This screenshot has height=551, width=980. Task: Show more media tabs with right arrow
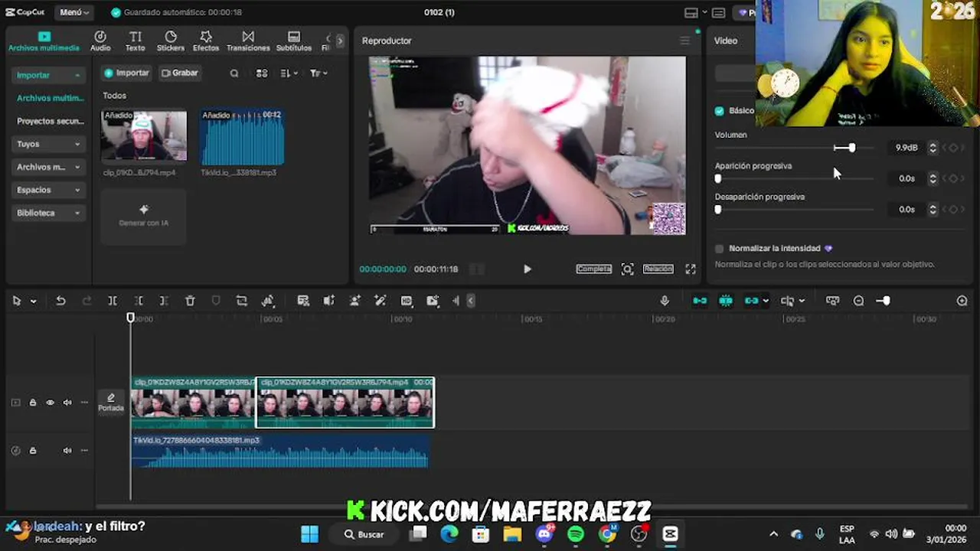pyautogui.click(x=340, y=41)
